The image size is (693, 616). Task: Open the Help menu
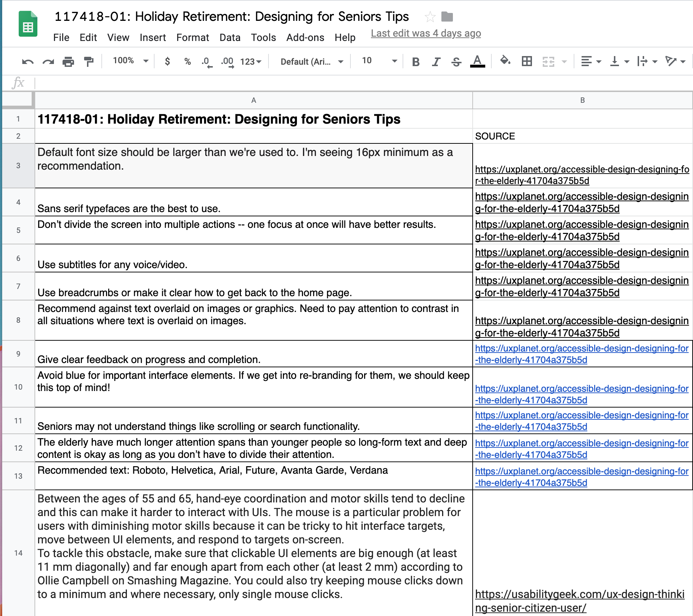[345, 37]
